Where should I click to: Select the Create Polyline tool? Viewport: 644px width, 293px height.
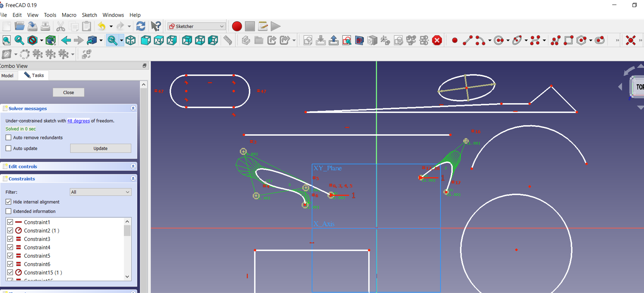[555, 40]
